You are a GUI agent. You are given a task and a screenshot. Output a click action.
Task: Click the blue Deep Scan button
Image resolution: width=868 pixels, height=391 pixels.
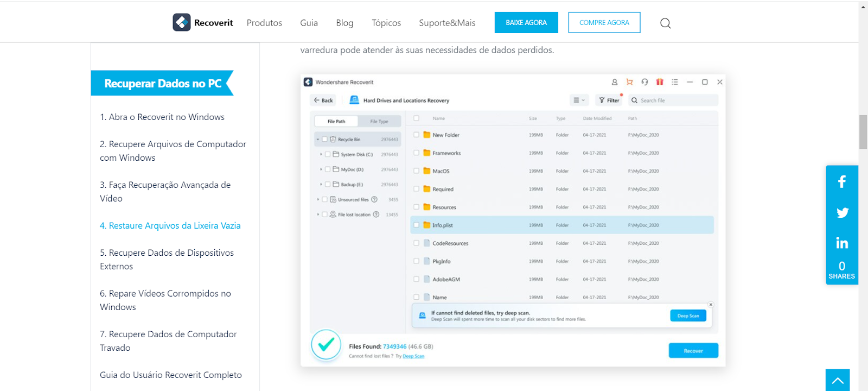coord(688,316)
